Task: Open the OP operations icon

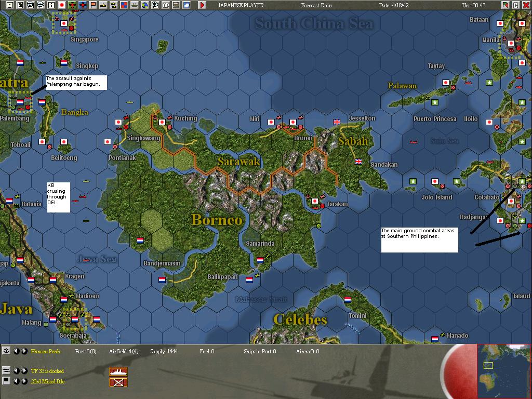Action: click(x=166, y=5)
